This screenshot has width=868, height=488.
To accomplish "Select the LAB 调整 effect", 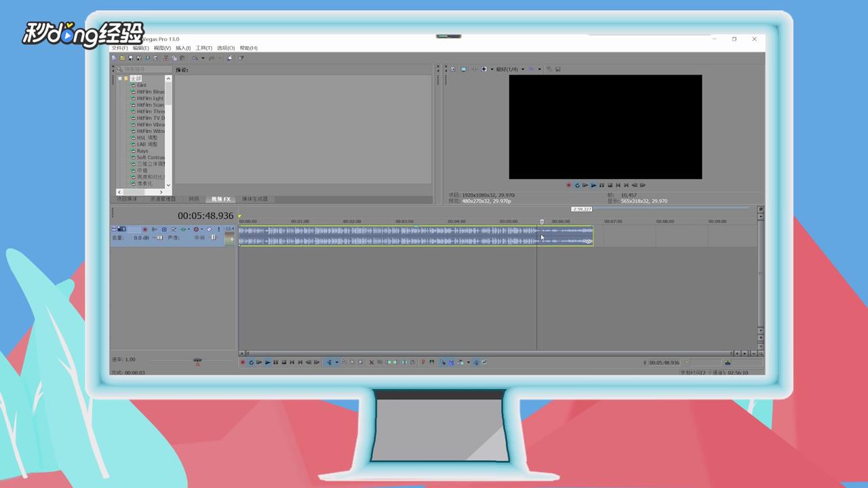I will pos(147,144).
